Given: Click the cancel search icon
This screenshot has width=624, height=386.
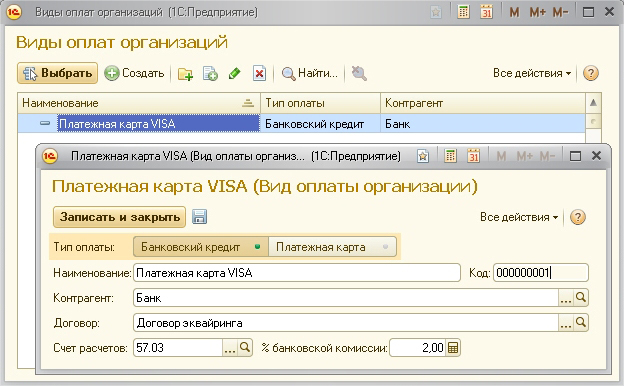Looking at the screenshot, I should [359, 74].
